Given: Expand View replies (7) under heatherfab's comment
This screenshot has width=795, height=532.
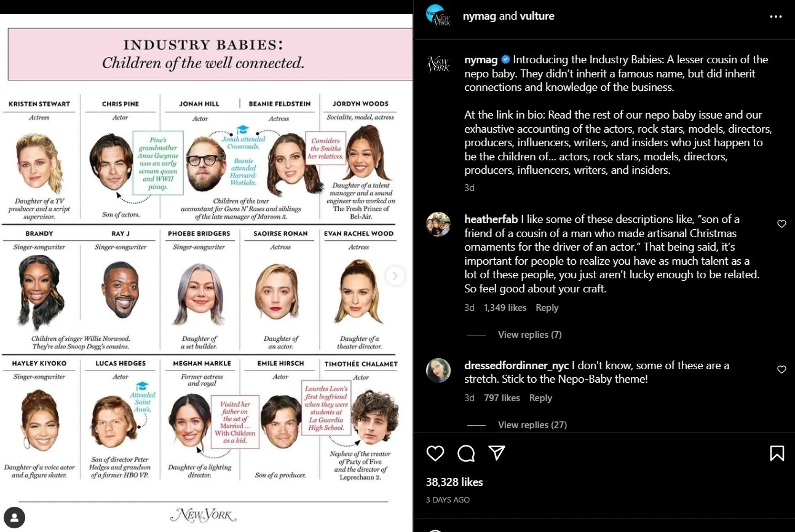Looking at the screenshot, I should click(x=529, y=334).
